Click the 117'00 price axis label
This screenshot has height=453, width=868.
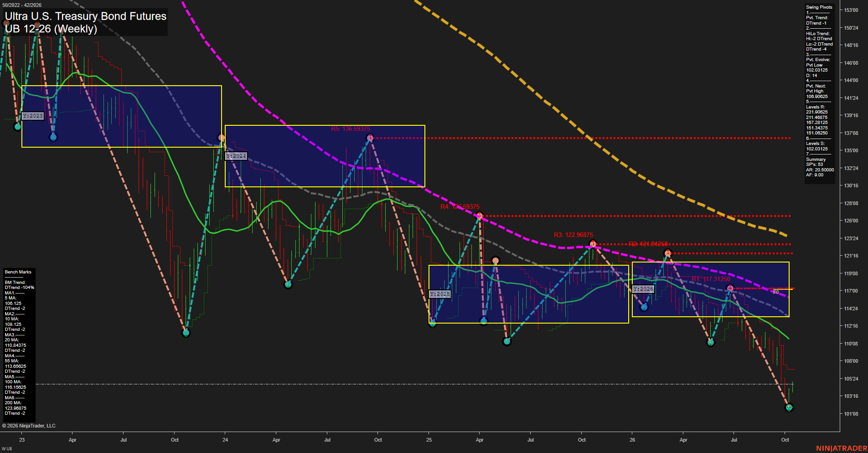pyautogui.click(x=851, y=291)
